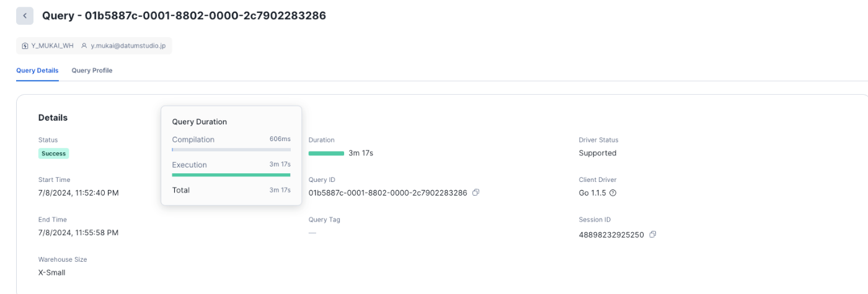Click the Start Time value
The image size is (868, 294).
[78, 192]
